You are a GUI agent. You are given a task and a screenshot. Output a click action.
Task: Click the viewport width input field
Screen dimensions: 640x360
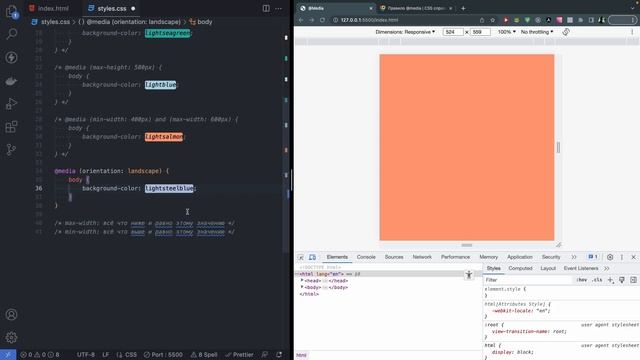[453, 32]
